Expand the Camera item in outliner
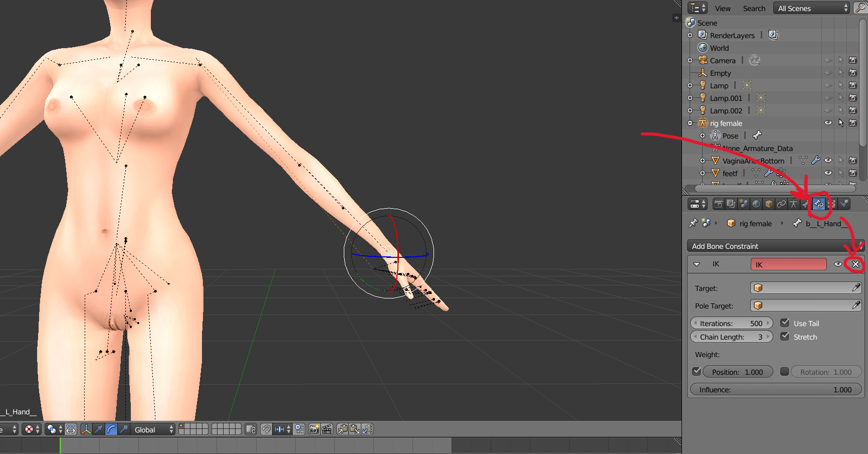This screenshot has height=454, width=868. point(690,60)
